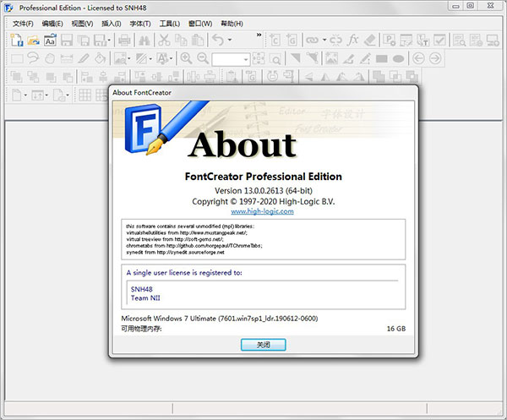Open the 字体(T) menu

[140, 24]
